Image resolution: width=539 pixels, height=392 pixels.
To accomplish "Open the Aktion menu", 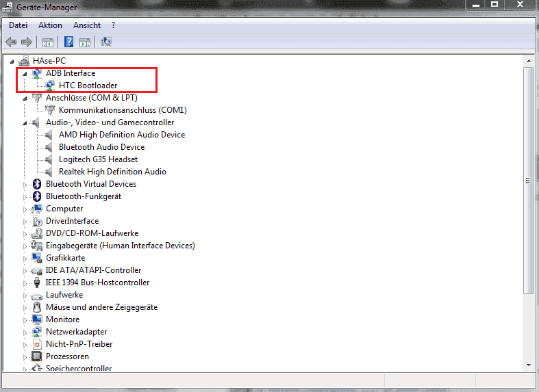I will point(50,25).
